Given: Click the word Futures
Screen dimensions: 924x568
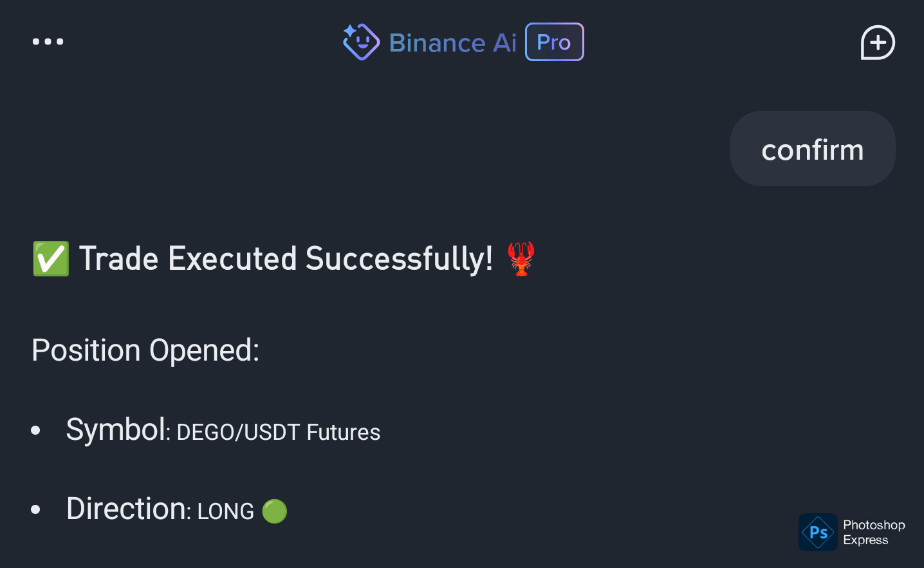Looking at the screenshot, I should tap(344, 432).
